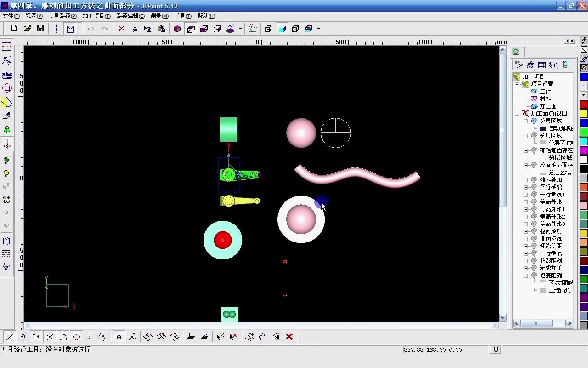Select the 材料 item in the project tree

coord(545,99)
